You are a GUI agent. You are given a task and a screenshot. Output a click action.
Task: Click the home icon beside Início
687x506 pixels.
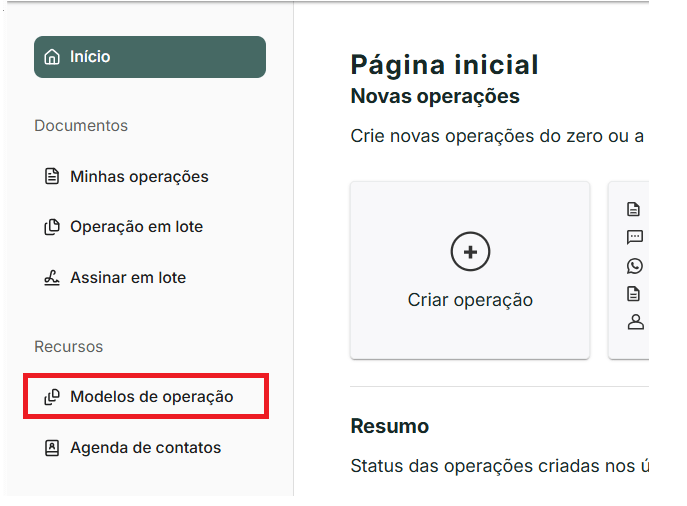pyautogui.click(x=53, y=57)
